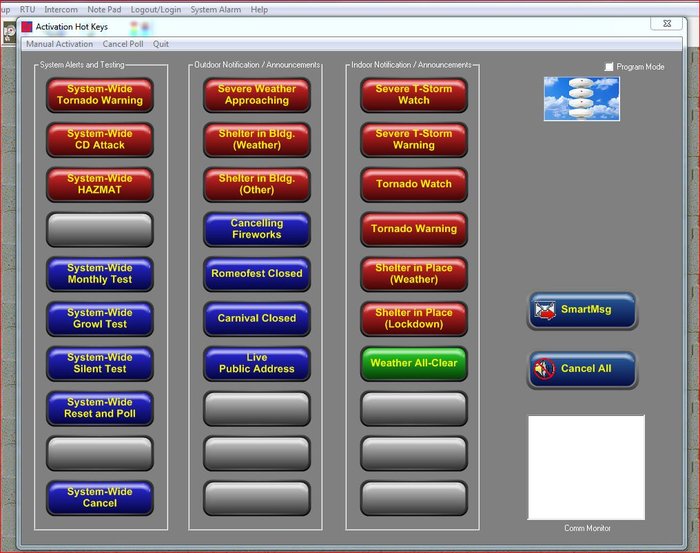Activate Severe T-Storm Warning
This screenshot has width=700, height=553.
[x=414, y=139]
